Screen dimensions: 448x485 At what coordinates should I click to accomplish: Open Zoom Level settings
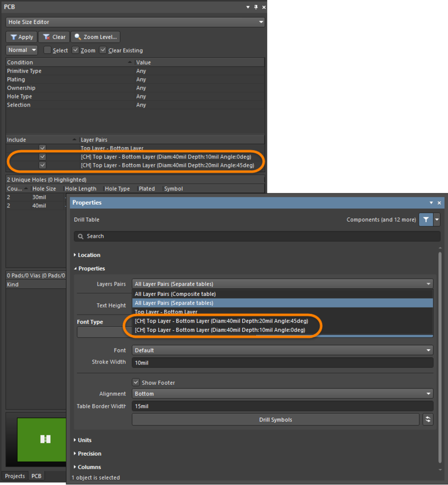tap(96, 37)
